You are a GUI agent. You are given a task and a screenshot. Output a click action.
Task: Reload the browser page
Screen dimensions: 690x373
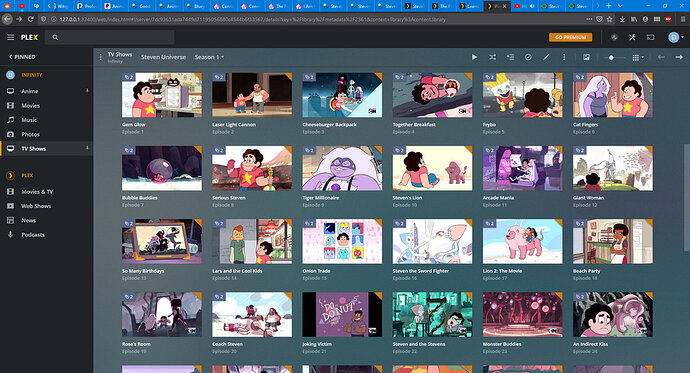[x=30, y=19]
